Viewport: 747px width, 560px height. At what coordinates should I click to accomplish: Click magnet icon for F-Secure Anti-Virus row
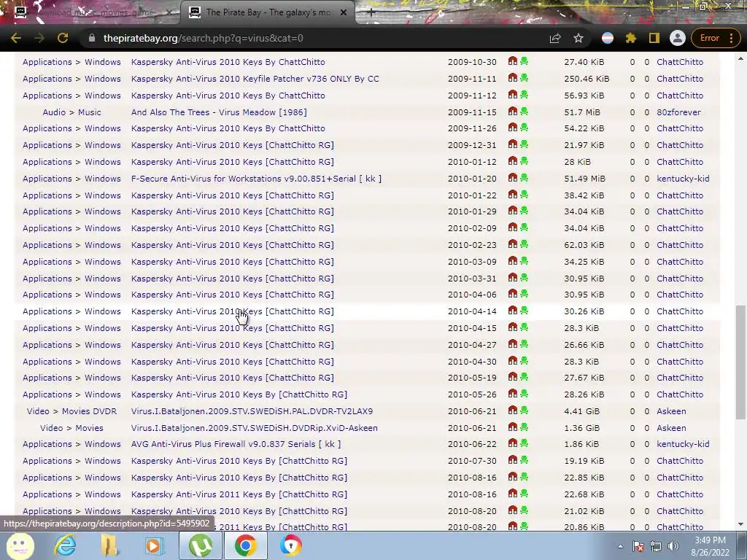513,178
